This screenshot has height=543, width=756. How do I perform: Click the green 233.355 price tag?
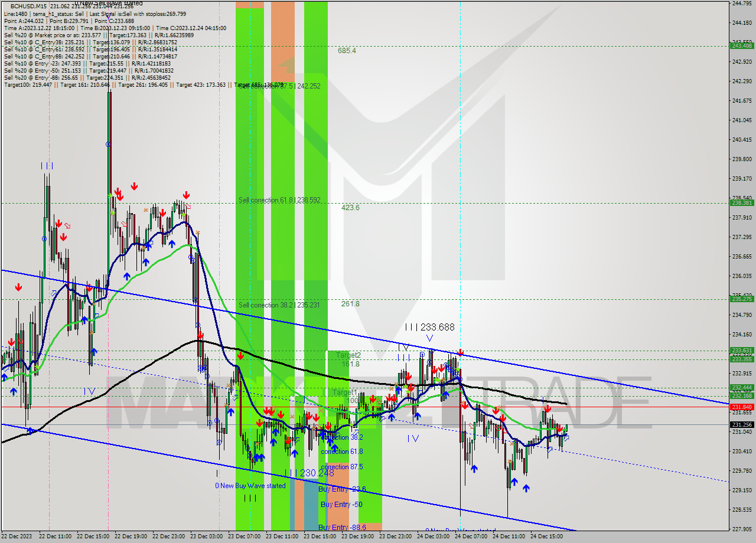coord(742,359)
